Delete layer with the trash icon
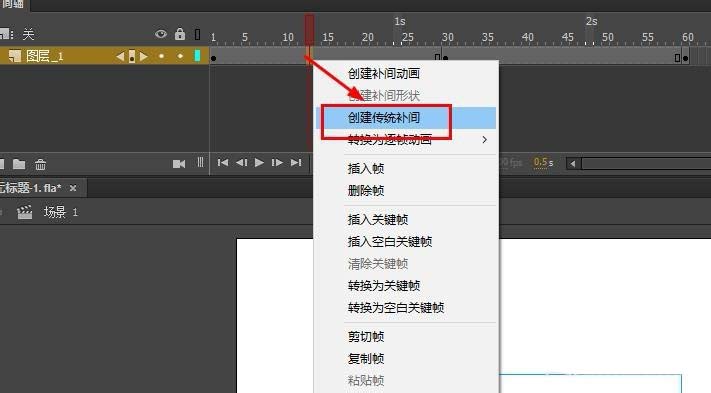Image resolution: width=711 pixels, height=393 pixels. (40, 164)
